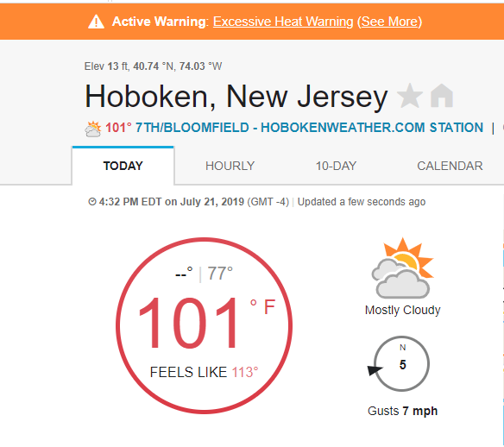Switch to the 10-DAY tab
The image size is (504, 447).
[336, 166]
